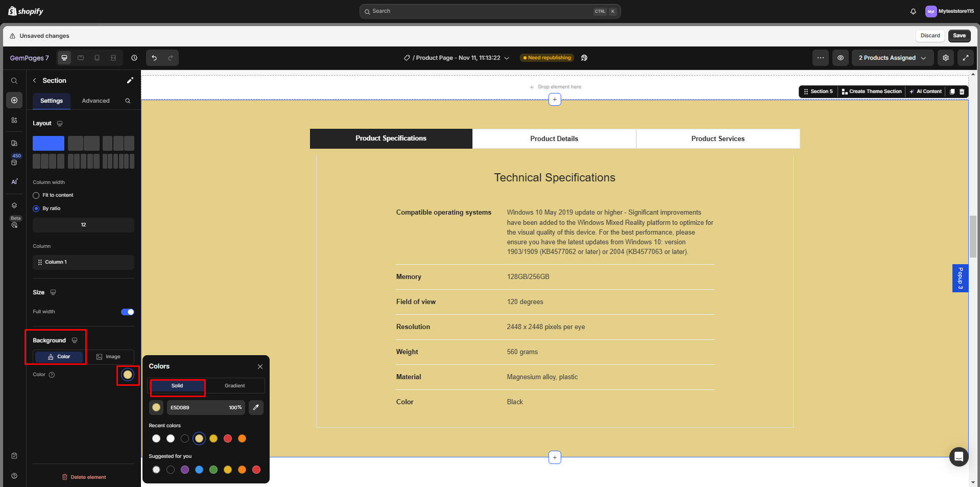The image size is (980, 487).
Task: Open the more options ellipsis menu
Action: [820, 58]
